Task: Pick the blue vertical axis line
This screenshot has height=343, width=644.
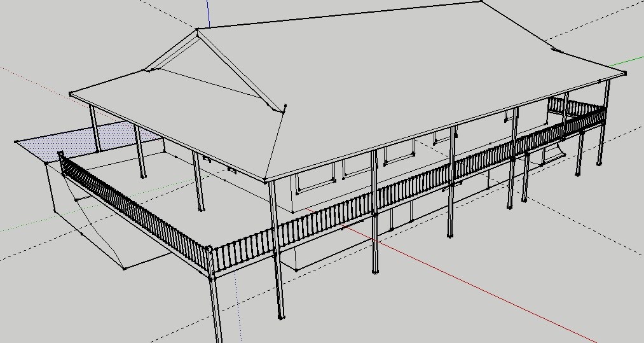Action: click(209, 14)
